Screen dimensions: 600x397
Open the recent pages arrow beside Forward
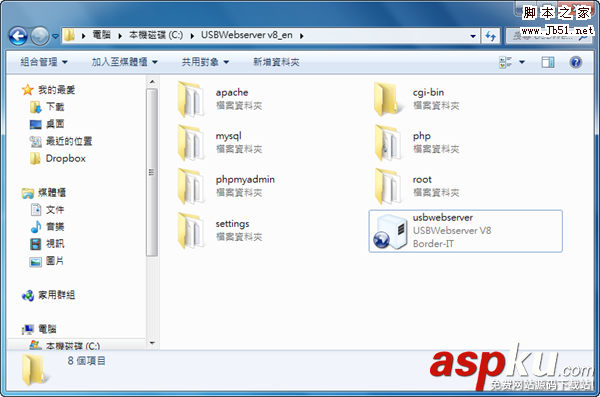point(55,36)
